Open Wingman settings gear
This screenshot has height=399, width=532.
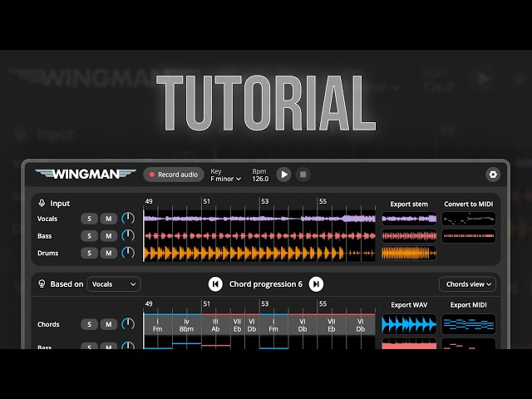[x=493, y=175]
